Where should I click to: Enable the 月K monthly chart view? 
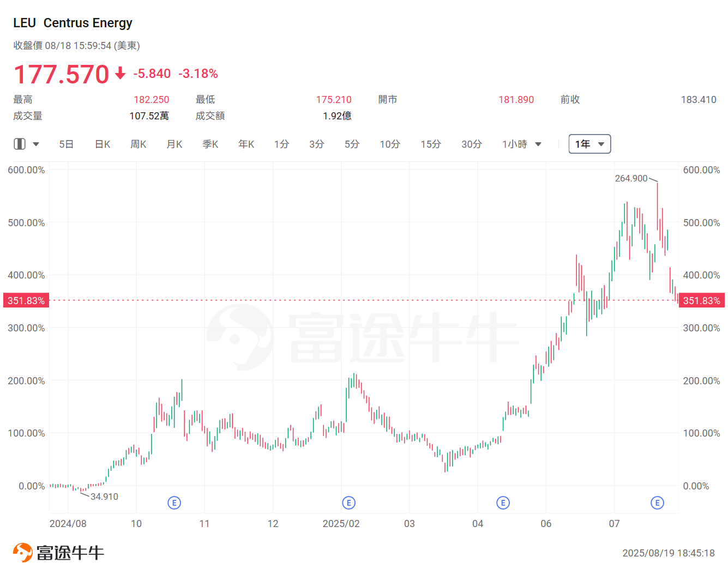point(174,144)
